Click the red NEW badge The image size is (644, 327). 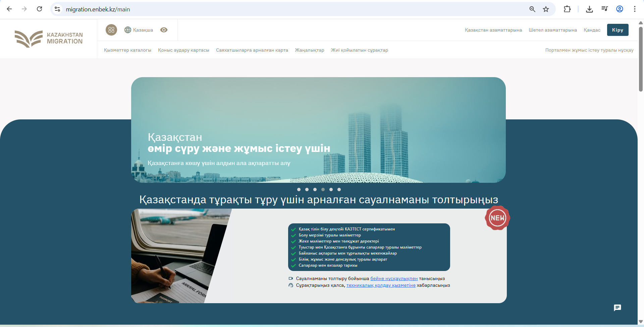(497, 218)
